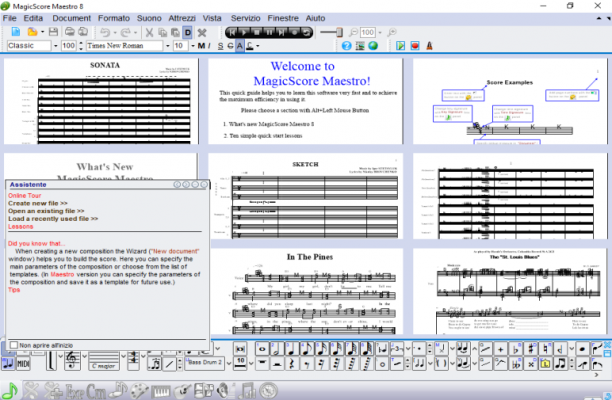
Task: Toggle underline S text formatting
Action: coord(221,46)
